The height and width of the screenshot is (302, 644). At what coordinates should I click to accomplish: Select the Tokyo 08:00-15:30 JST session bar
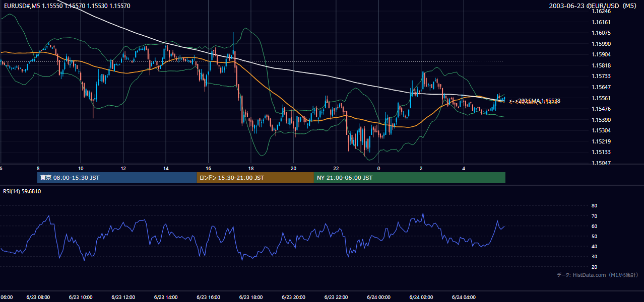tap(117, 178)
